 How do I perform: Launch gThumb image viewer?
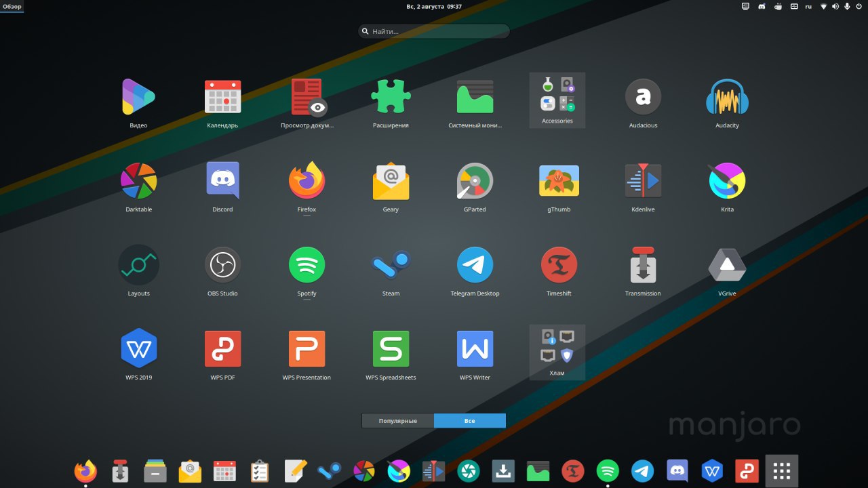[559, 181]
